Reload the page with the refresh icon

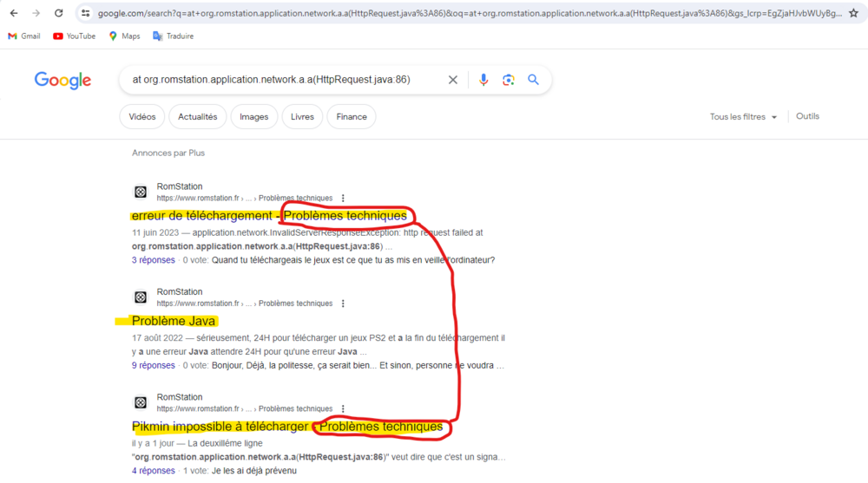click(x=58, y=13)
